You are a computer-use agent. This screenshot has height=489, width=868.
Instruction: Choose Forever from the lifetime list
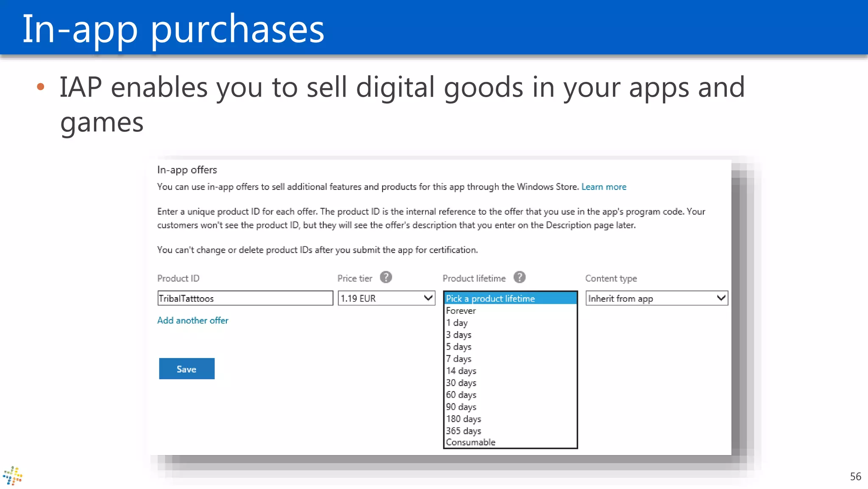point(510,310)
